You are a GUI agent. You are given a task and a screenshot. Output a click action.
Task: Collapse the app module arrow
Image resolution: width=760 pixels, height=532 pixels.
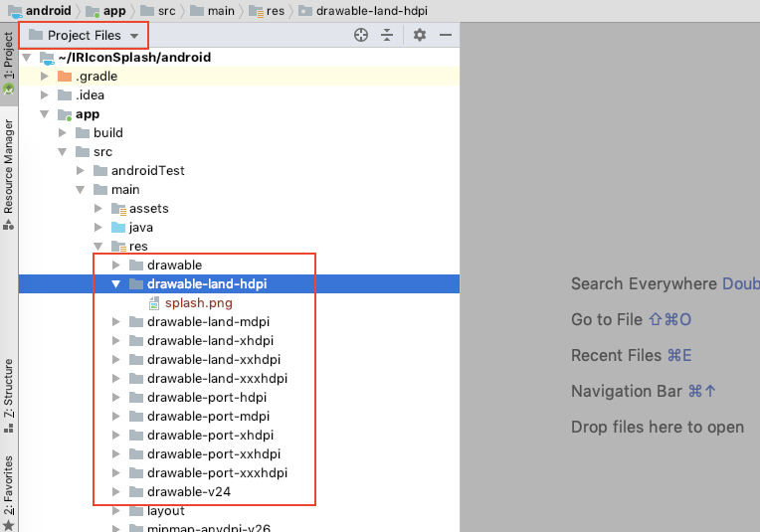(45, 114)
